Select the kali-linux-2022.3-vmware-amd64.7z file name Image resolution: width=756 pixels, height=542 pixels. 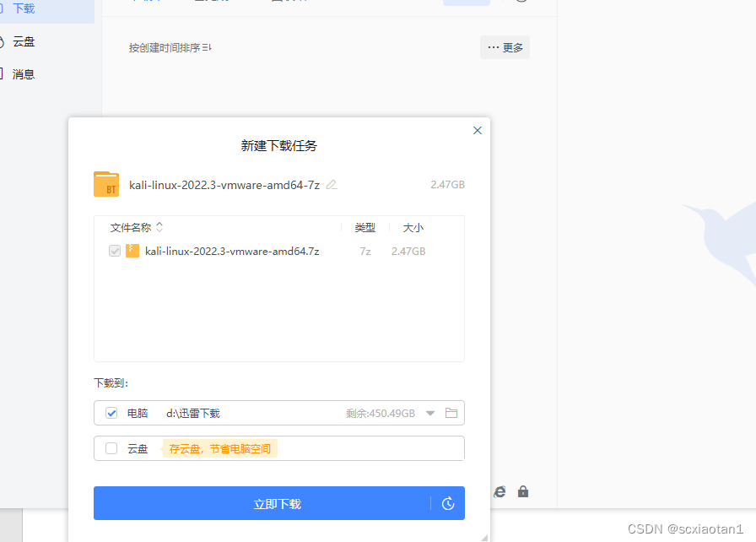pos(232,252)
